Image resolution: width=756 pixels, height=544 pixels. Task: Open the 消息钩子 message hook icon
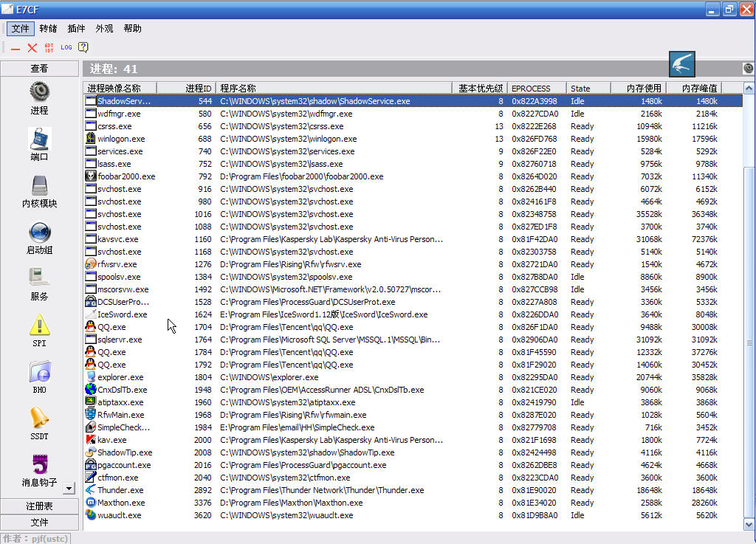tap(40, 464)
